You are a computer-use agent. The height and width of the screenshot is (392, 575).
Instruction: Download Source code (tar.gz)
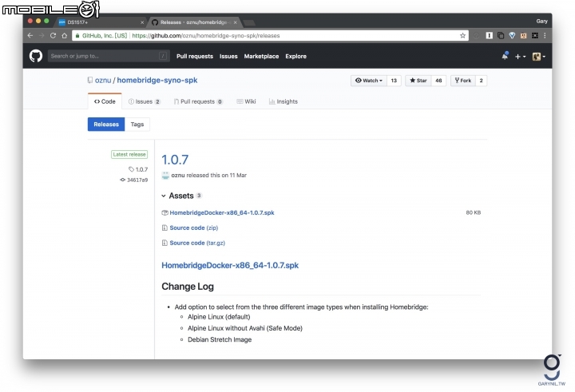197,243
